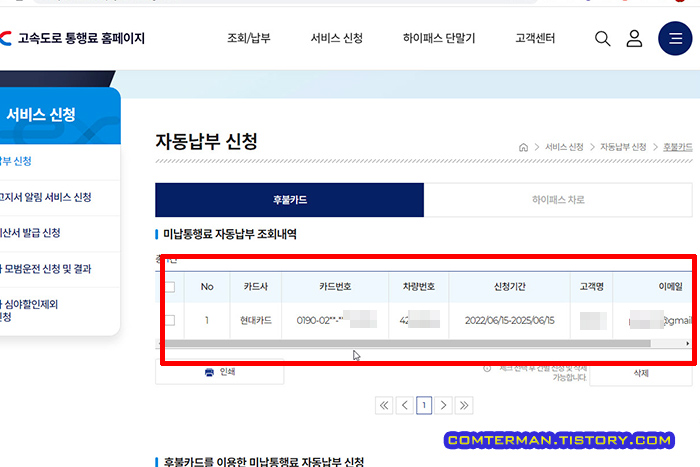Click breadcrumb link 자동납부 신청

coord(623,147)
